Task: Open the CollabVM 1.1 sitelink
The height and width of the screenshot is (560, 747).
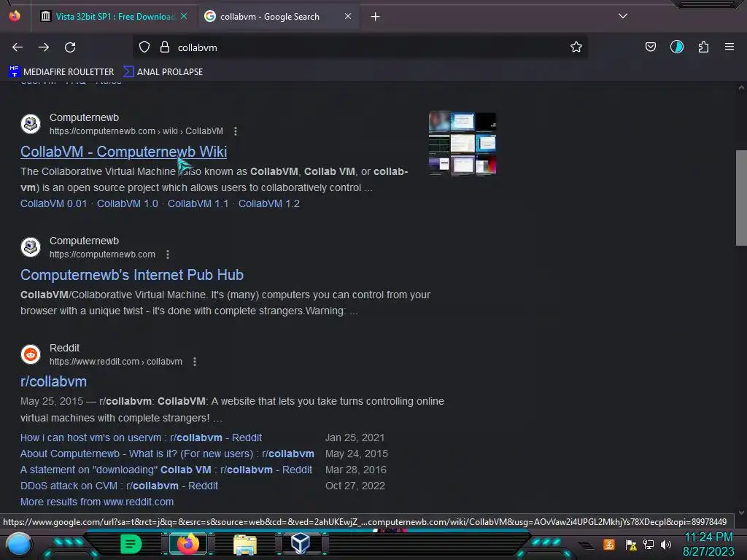Action: (198, 204)
